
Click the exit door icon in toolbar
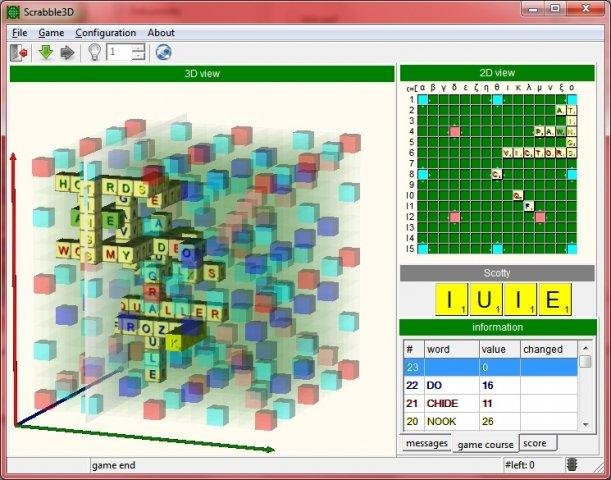click(x=19, y=53)
